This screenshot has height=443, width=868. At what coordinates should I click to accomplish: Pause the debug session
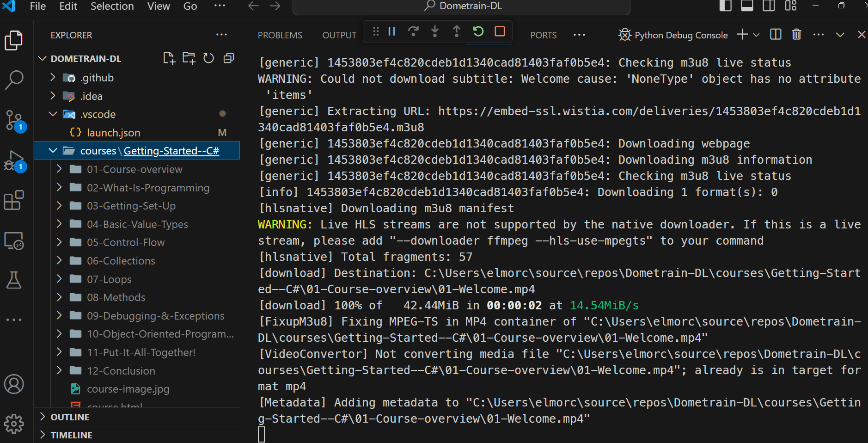coord(391,31)
